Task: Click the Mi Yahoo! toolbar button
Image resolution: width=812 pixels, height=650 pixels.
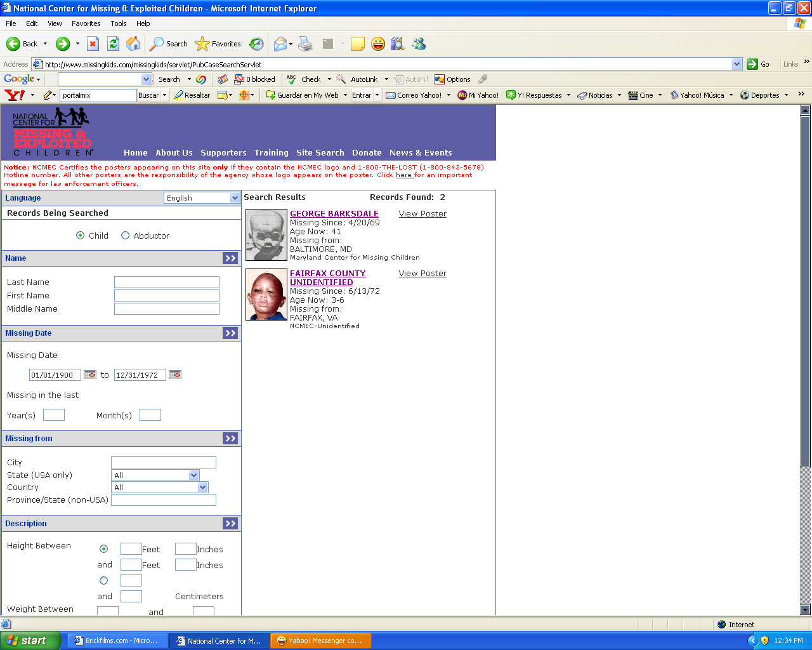Action: tap(478, 95)
